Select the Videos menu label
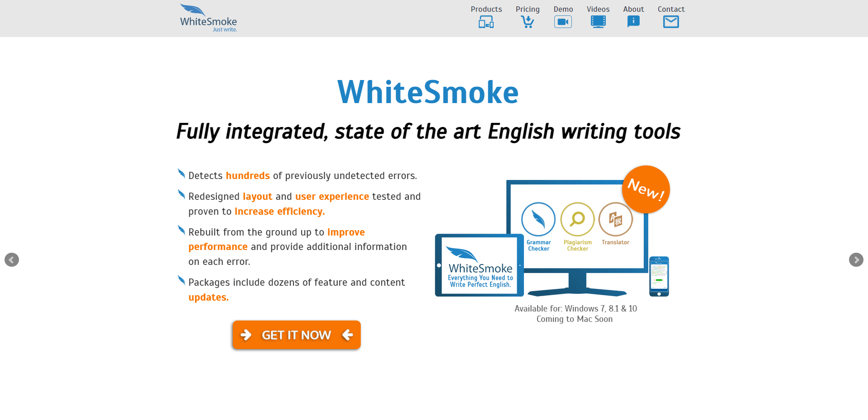Viewport: 868px width, 420px height. [598, 9]
